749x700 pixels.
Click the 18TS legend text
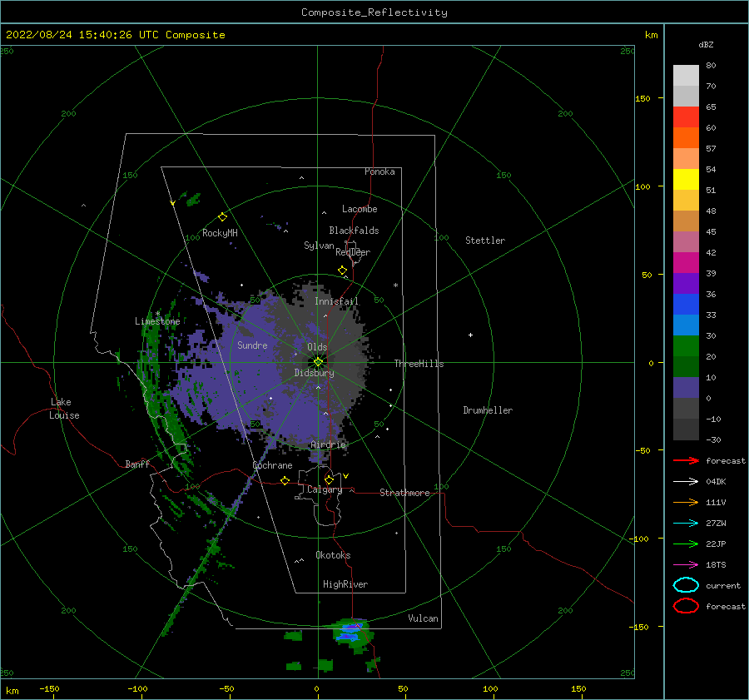click(716, 565)
